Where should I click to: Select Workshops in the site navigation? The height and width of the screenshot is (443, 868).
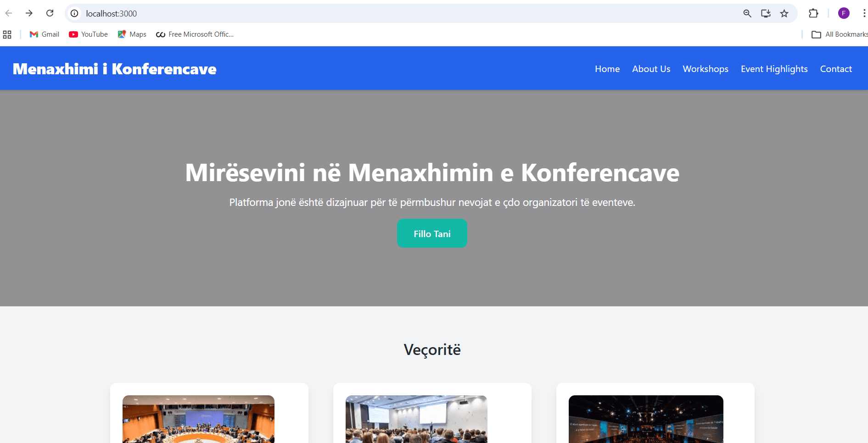(x=706, y=69)
